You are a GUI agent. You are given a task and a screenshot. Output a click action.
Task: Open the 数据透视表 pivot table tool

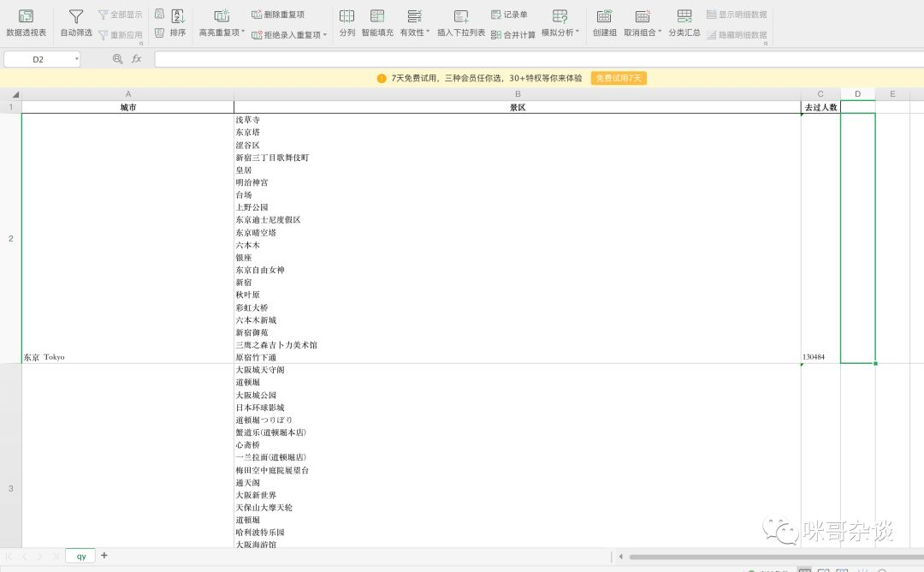point(26,23)
